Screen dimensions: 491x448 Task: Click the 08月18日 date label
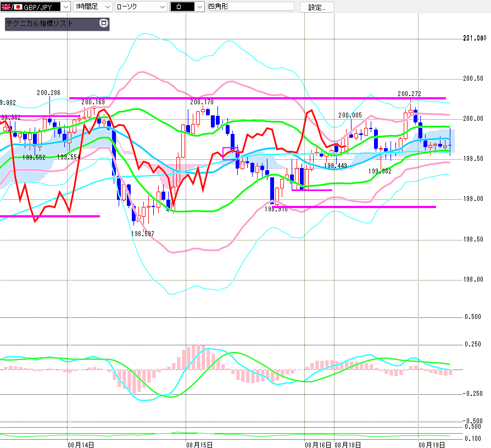click(x=348, y=445)
